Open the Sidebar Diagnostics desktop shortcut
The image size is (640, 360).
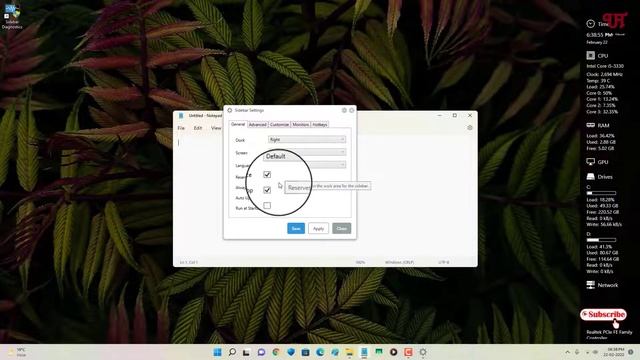click(12, 16)
